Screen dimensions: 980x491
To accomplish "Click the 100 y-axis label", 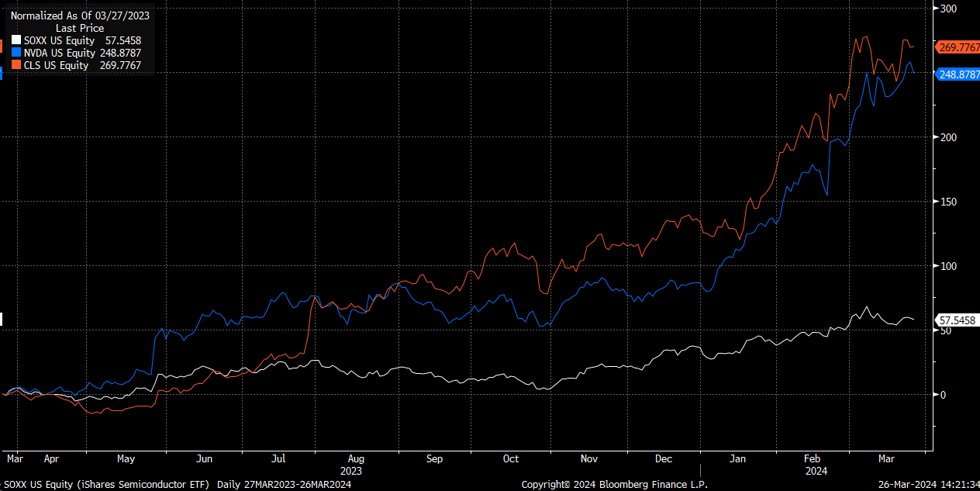I will pyautogui.click(x=947, y=266).
